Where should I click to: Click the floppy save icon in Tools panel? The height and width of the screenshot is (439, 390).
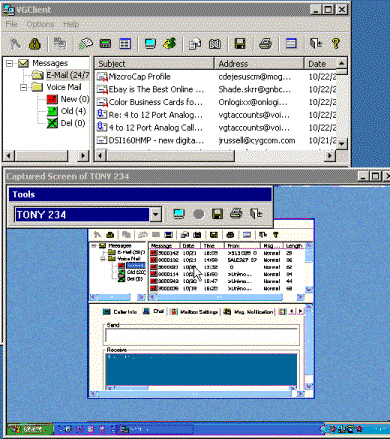[x=217, y=214]
